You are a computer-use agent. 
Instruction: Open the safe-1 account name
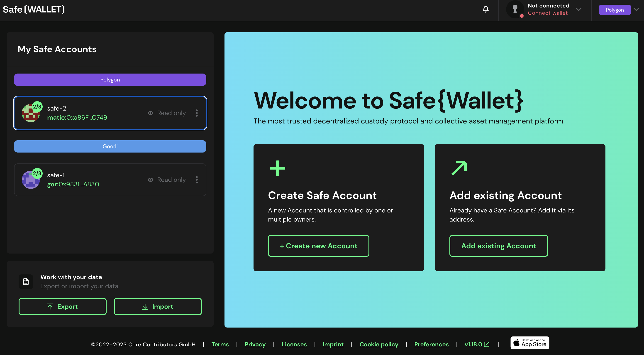point(56,175)
